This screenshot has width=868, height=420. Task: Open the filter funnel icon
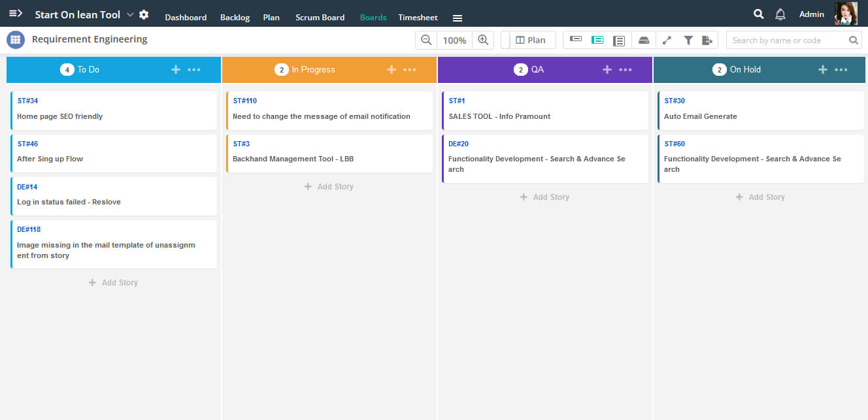[688, 40]
